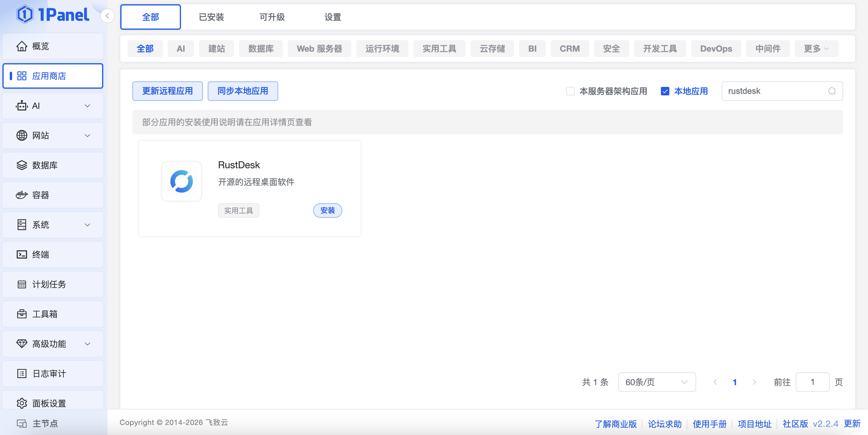The image size is (868, 435).
Task: Expand the 高级功能 sidebar submenu
Action: point(87,344)
